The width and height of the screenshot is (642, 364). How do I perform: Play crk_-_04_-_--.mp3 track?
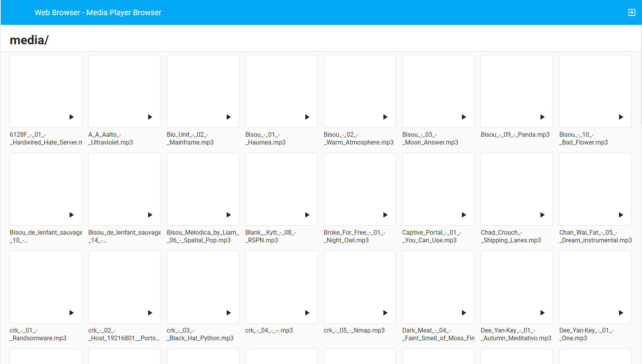307,313
